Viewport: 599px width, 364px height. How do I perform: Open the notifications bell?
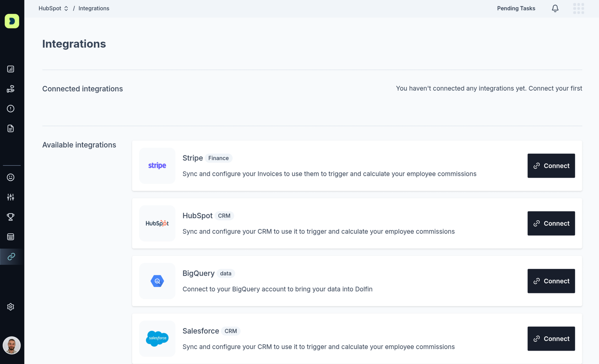pyautogui.click(x=555, y=8)
